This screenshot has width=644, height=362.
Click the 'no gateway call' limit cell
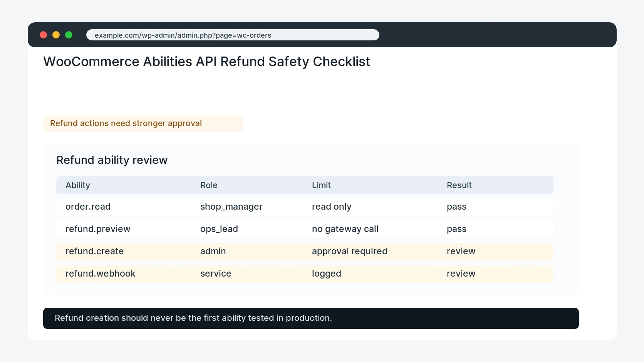tap(345, 229)
